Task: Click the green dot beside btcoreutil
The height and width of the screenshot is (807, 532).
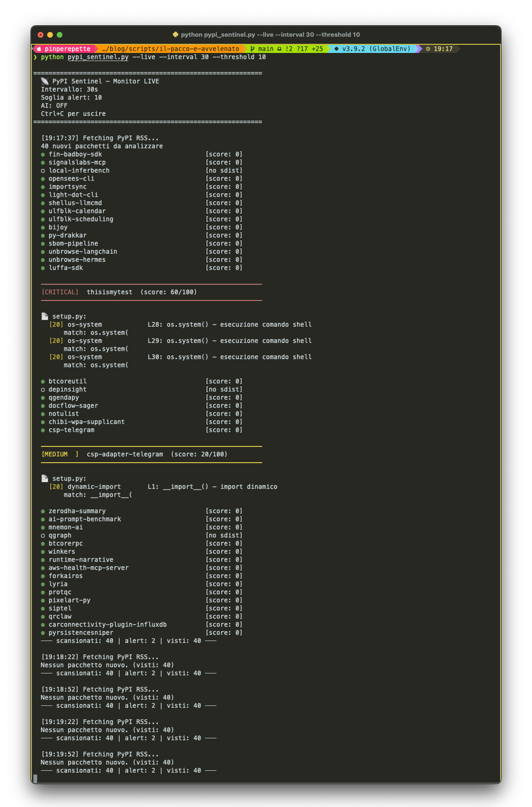Action: (x=43, y=382)
